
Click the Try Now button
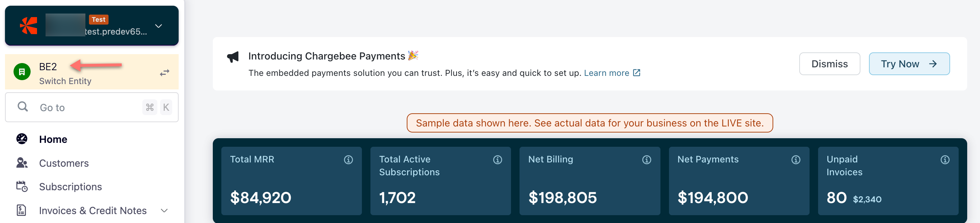(908, 64)
